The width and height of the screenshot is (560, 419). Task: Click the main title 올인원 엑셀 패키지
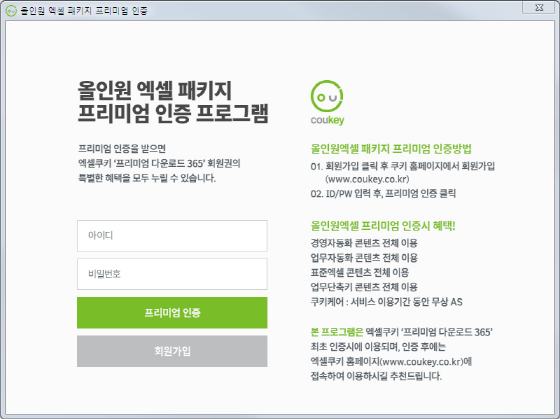click(x=155, y=90)
